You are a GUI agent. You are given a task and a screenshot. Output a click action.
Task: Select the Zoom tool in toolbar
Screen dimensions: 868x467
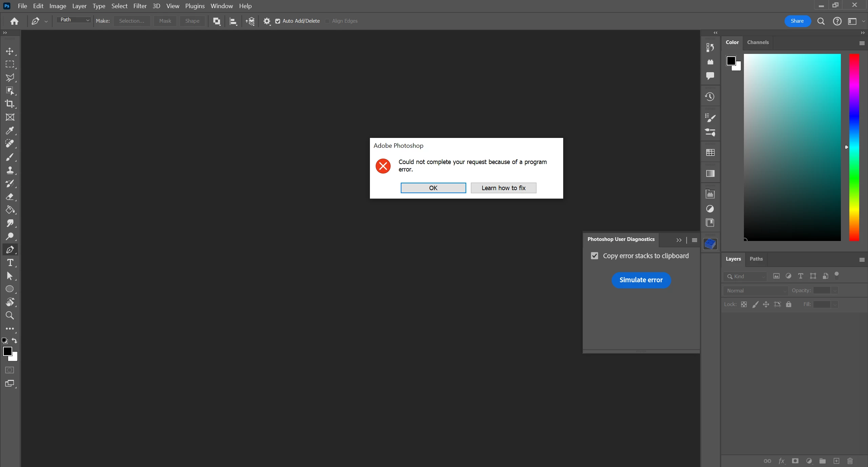(x=9, y=316)
